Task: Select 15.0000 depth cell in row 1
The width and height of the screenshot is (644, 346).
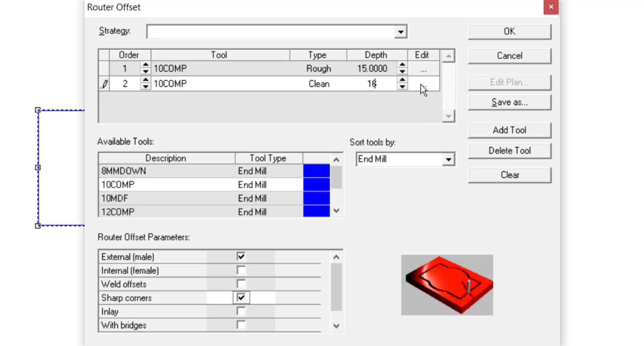Action: click(x=372, y=69)
